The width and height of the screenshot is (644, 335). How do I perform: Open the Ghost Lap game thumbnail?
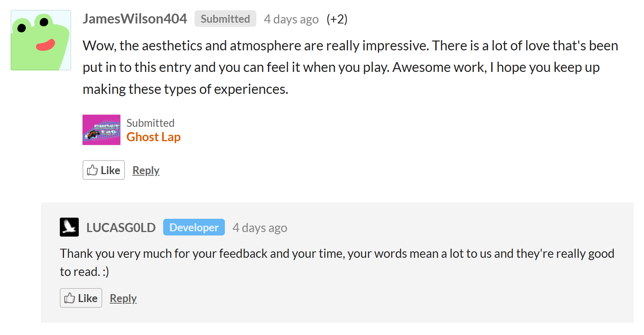[x=101, y=130]
